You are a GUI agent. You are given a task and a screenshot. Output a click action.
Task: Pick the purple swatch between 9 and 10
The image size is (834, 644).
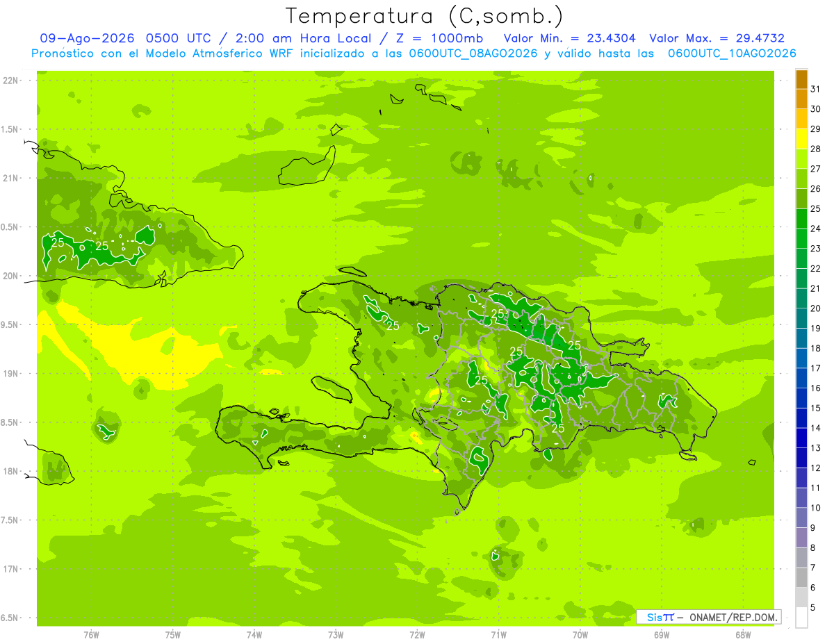[801, 518]
